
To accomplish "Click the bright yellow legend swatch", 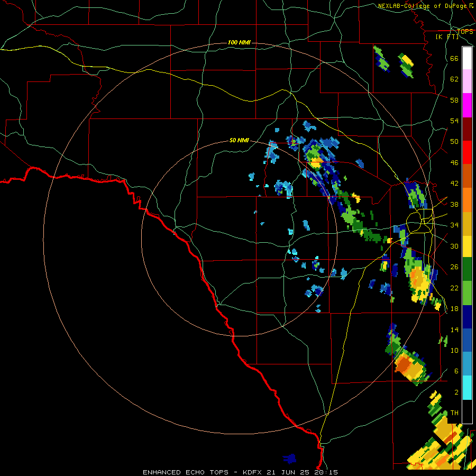I will [x=467, y=246].
